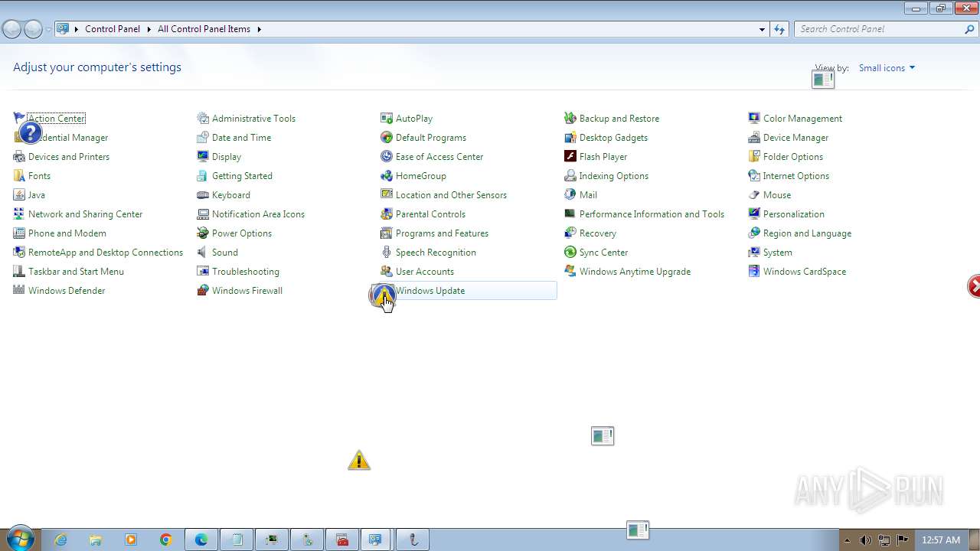Open Personalization settings link
This screenshot has width=980, height=551.
794,214
